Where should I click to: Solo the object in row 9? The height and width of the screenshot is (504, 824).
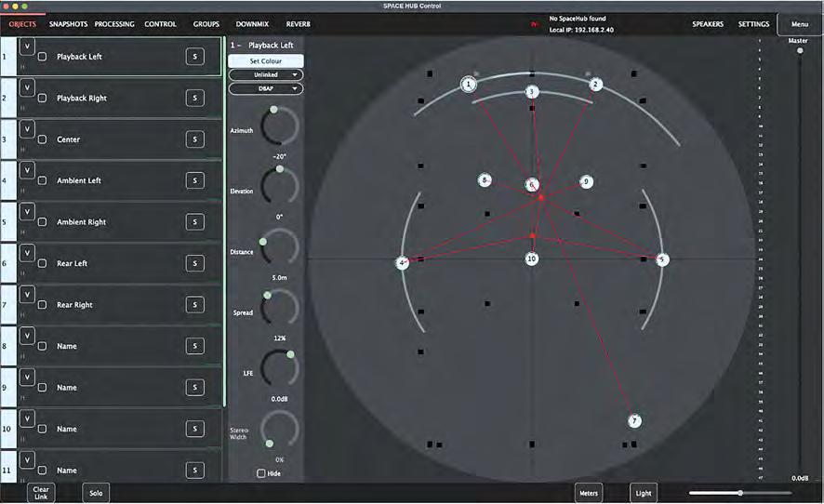pyautogui.click(x=195, y=388)
